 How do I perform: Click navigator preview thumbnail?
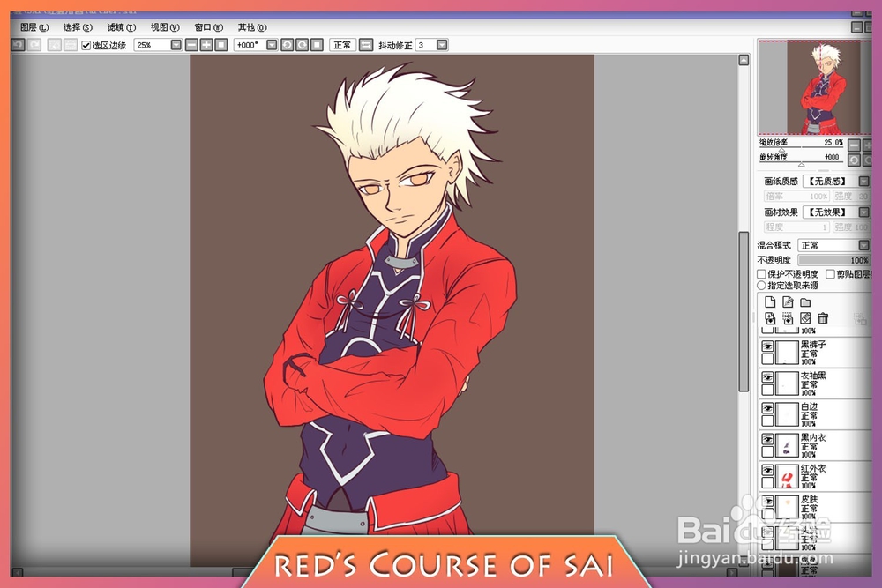point(814,87)
